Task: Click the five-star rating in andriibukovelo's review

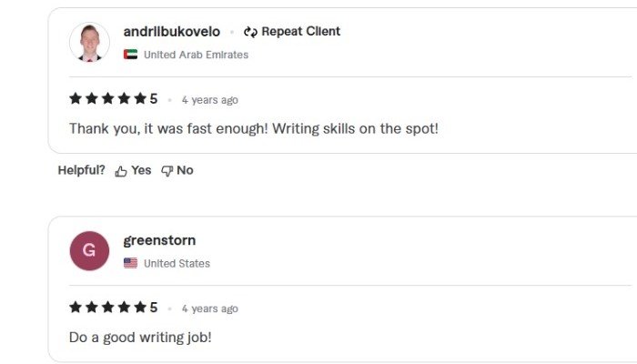Action: click(107, 99)
